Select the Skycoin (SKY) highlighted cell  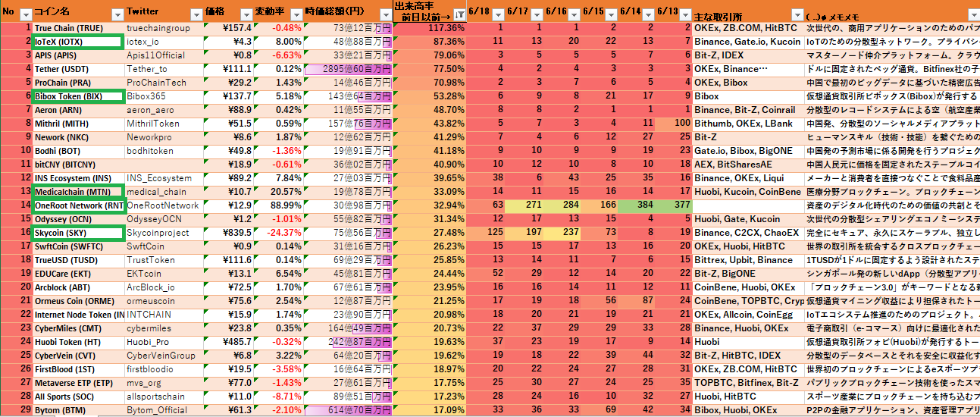point(77,233)
